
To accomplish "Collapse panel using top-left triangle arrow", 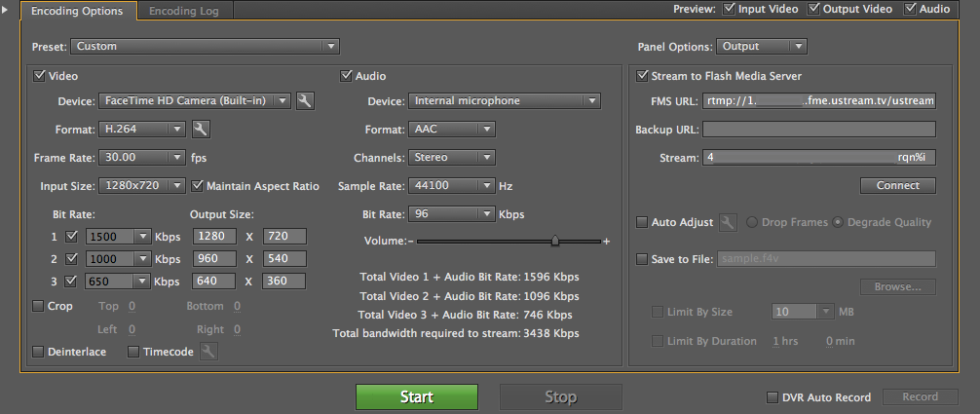I will pyautogui.click(x=6, y=10).
